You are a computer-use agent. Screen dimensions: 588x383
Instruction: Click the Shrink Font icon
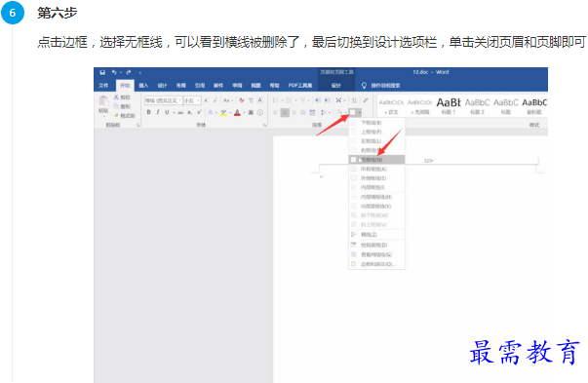216,100
